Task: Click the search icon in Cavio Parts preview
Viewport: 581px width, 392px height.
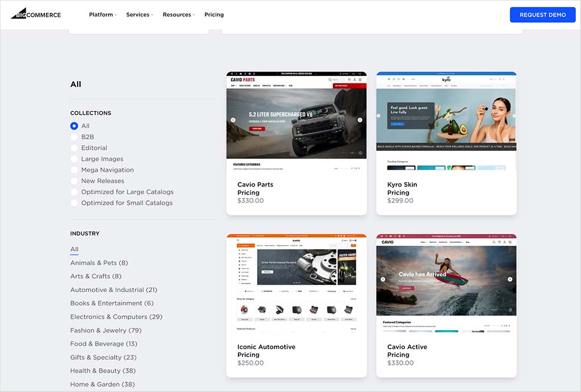Action: (x=330, y=79)
